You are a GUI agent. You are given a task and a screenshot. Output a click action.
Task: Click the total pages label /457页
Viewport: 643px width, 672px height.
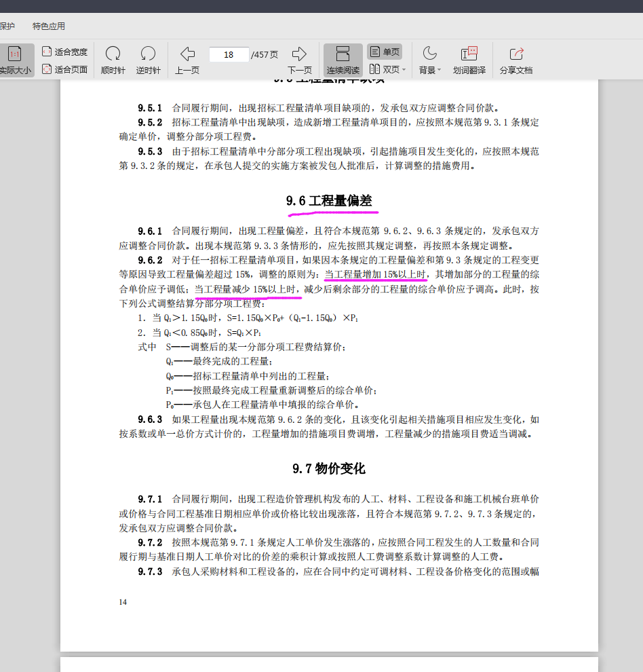click(x=265, y=55)
